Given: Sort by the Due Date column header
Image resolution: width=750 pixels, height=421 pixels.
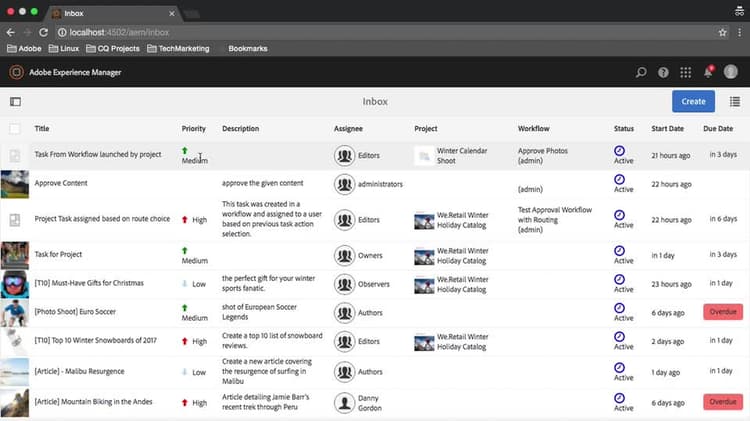Looking at the screenshot, I should point(718,129).
